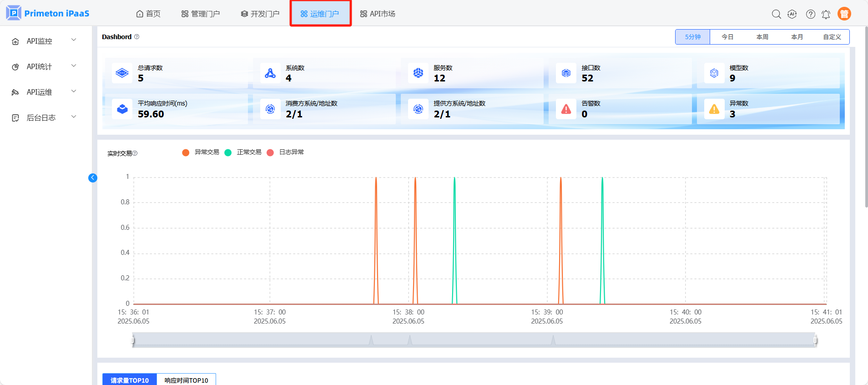The image size is (868, 385).
Task: Toggle the 异常交易 legend series
Action: [201, 152]
